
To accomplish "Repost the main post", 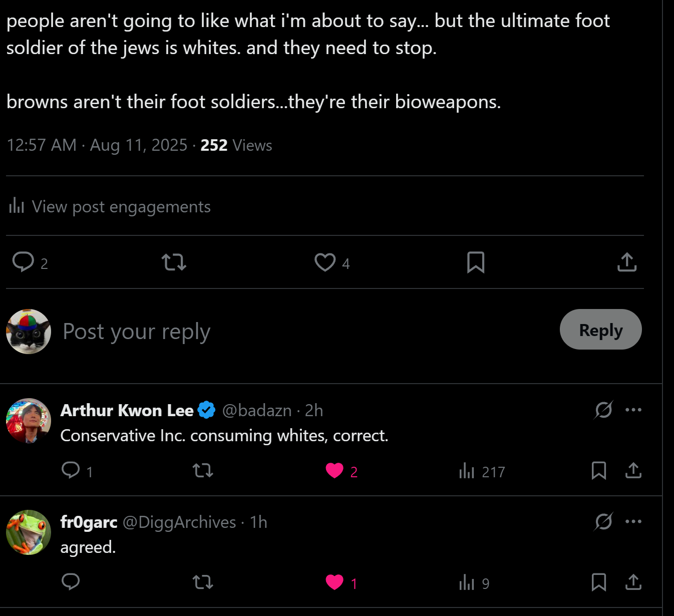I will [174, 262].
